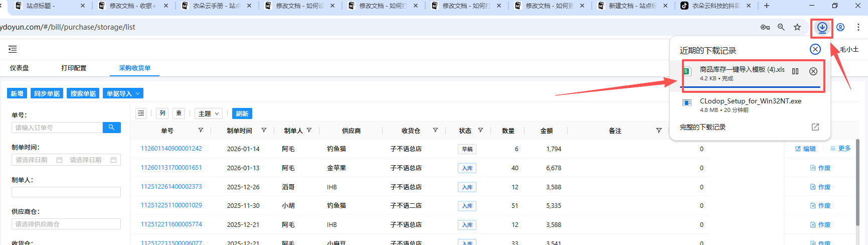Open the 商品库存一键导入模板 (4).xls file
Viewport: 868px width, 245px height.
[742, 70]
